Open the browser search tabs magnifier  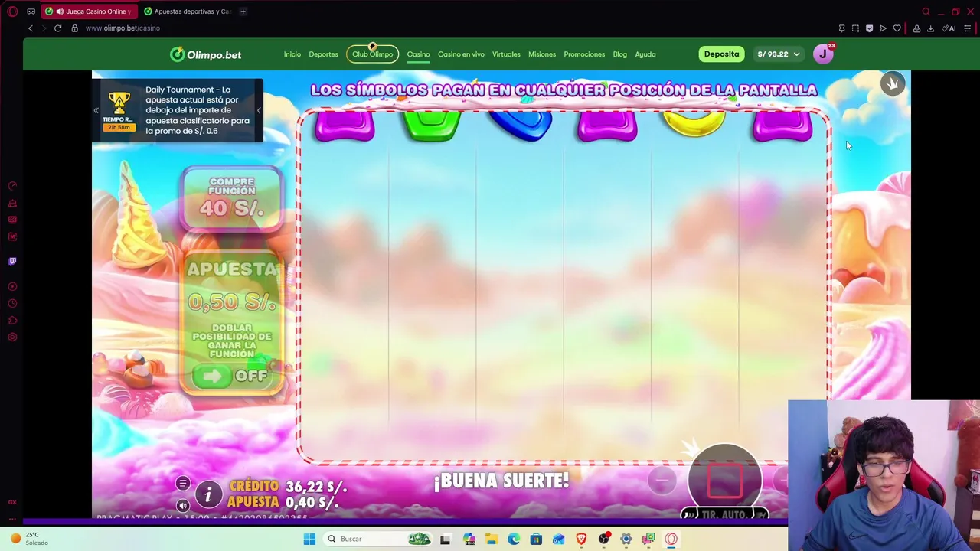926,11
